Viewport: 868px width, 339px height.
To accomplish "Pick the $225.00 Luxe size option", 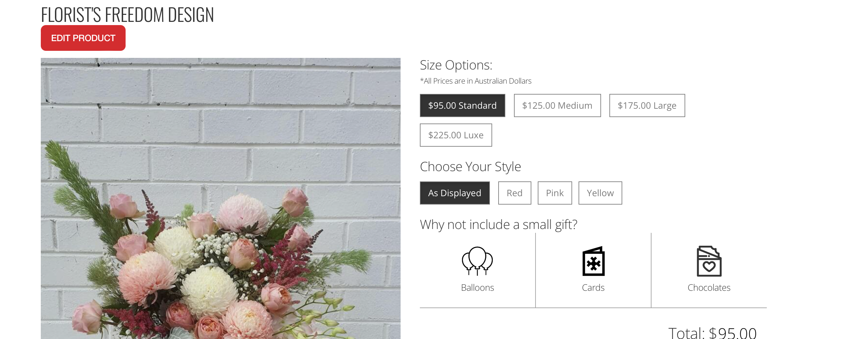I will pos(456,135).
